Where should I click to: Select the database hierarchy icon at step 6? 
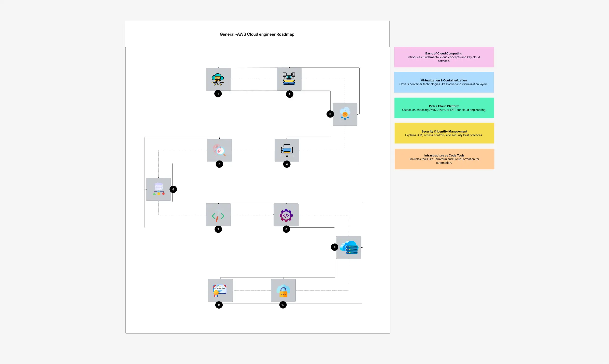[158, 189]
